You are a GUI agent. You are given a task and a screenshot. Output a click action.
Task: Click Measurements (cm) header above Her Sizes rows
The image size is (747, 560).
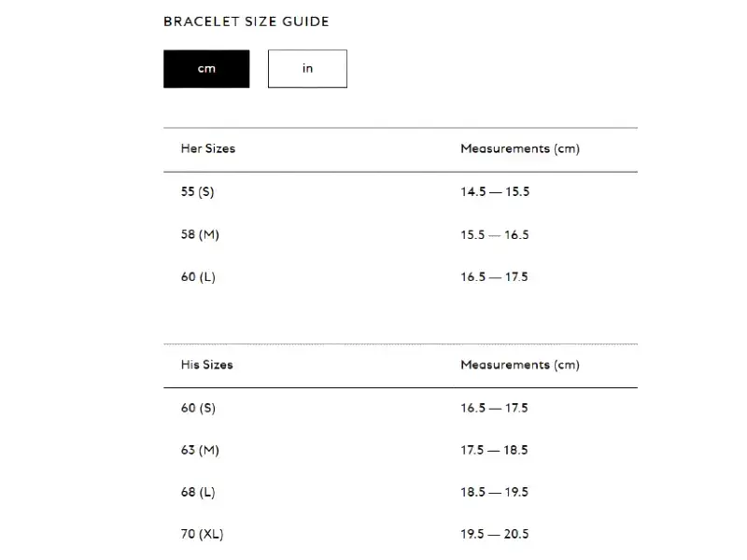coord(520,149)
